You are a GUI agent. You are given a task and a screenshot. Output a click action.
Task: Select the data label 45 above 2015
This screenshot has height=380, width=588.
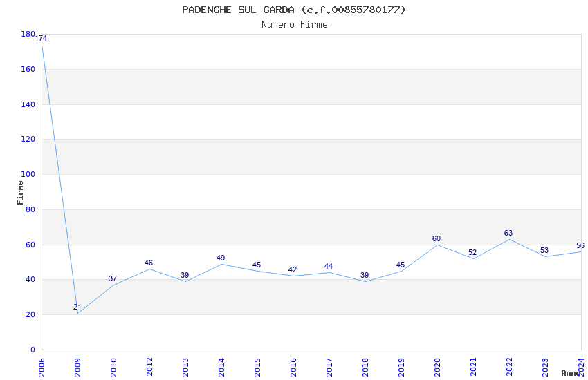tap(257, 265)
